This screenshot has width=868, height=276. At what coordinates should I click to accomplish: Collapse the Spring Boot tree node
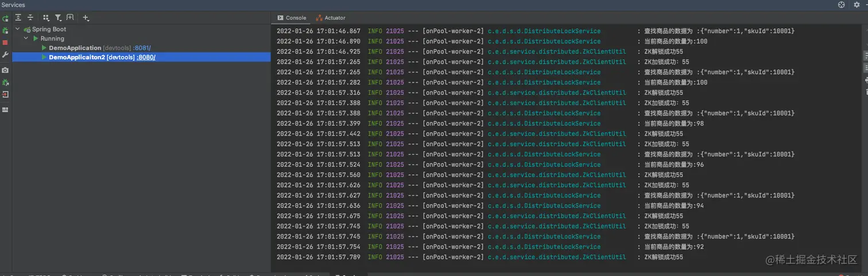(x=18, y=29)
